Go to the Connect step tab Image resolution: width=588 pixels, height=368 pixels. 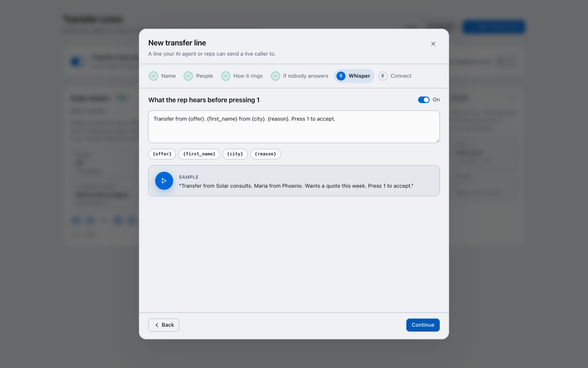tap(395, 76)
